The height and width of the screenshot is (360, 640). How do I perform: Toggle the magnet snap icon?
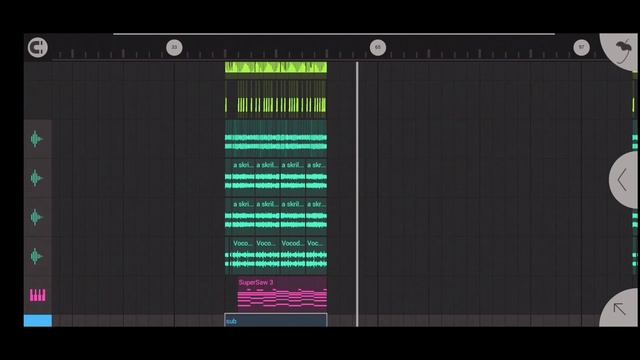coord(38,47)
